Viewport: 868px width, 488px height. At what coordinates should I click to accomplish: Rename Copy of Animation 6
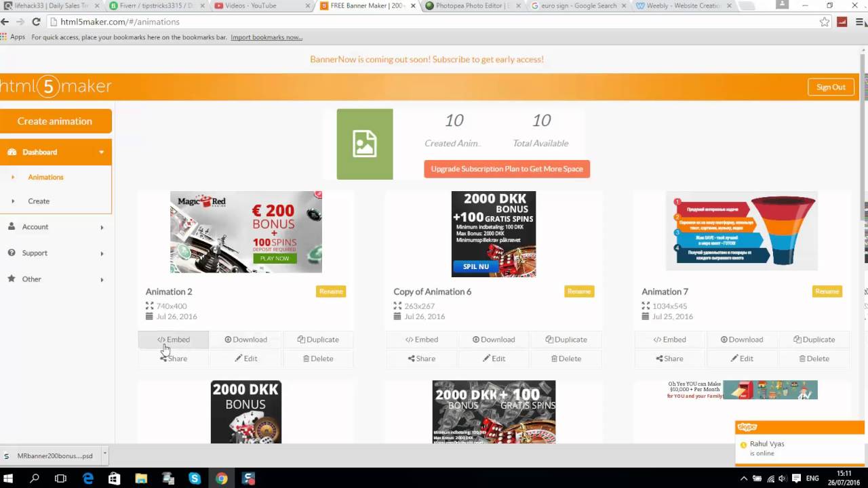tap(579, 291)
